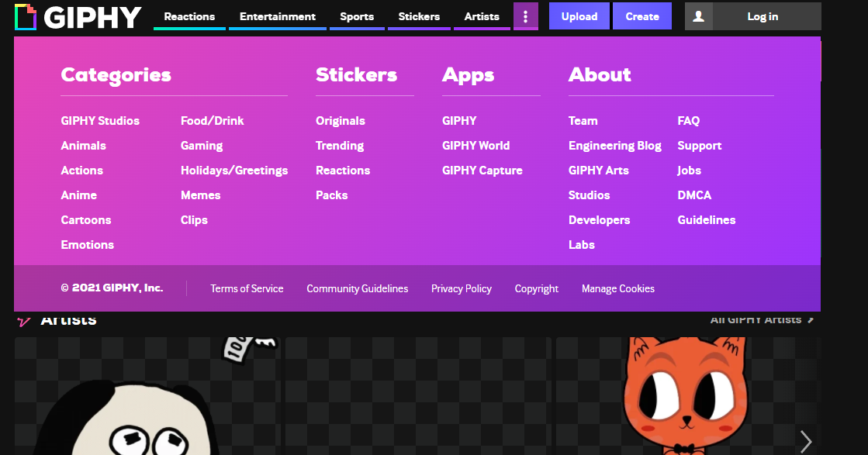The width and height of the screenshot is (868, 455).
Task: Open the Gaming category
Action: pyautogui.click(x=202, y=146)
